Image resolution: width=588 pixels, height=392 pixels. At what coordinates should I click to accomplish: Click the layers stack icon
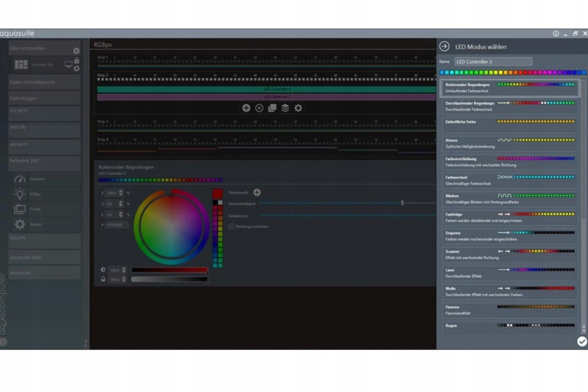pyautogui.click(x=285, y=108)
